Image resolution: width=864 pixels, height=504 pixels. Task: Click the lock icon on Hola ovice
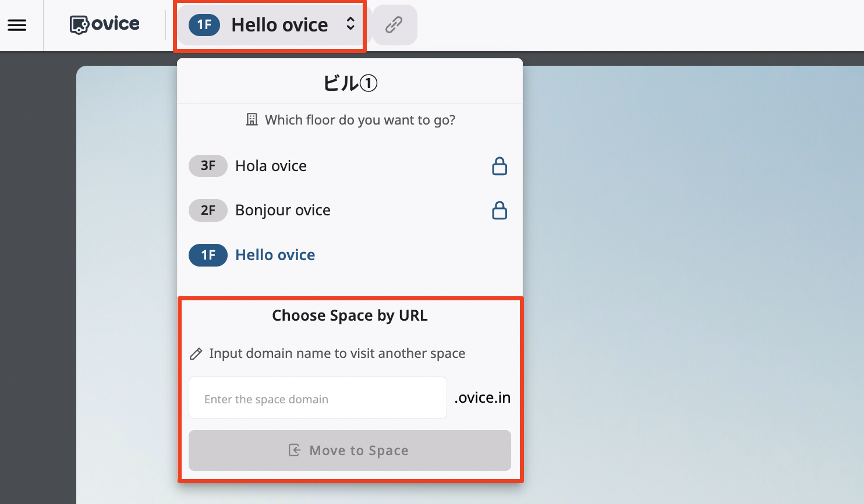click(x=500, y=166)
